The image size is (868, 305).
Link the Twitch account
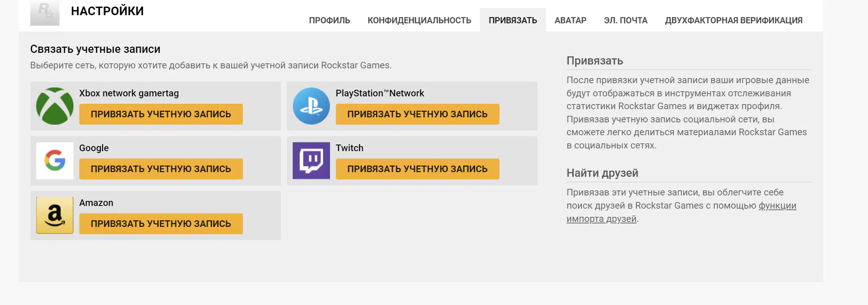(x=417, y=169)
